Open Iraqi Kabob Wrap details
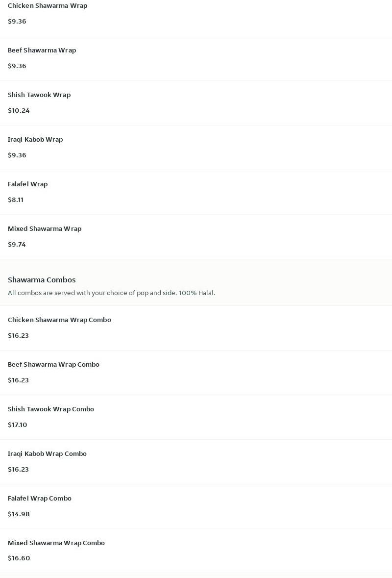The image size is (392, 578). [x=35, y=140]
